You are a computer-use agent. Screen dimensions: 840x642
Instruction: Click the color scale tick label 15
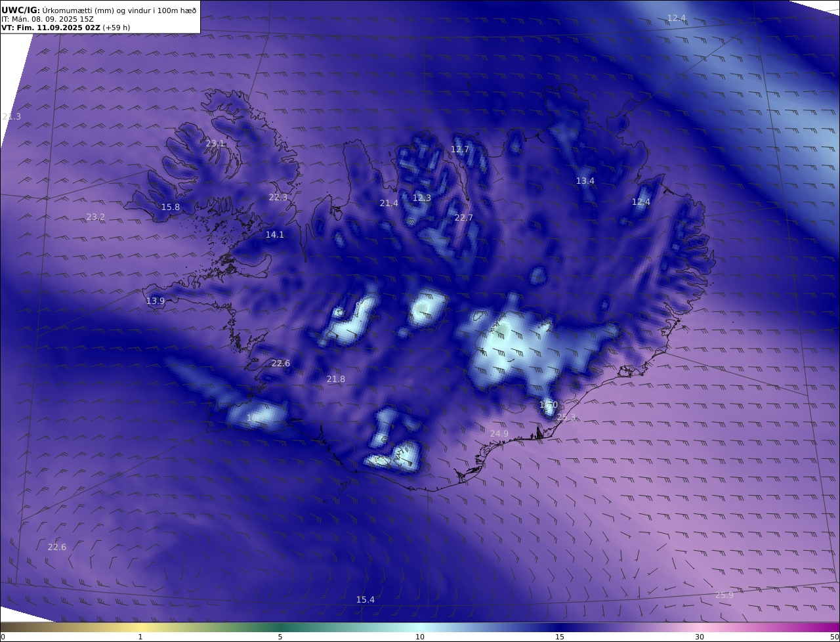click(560, 637)
